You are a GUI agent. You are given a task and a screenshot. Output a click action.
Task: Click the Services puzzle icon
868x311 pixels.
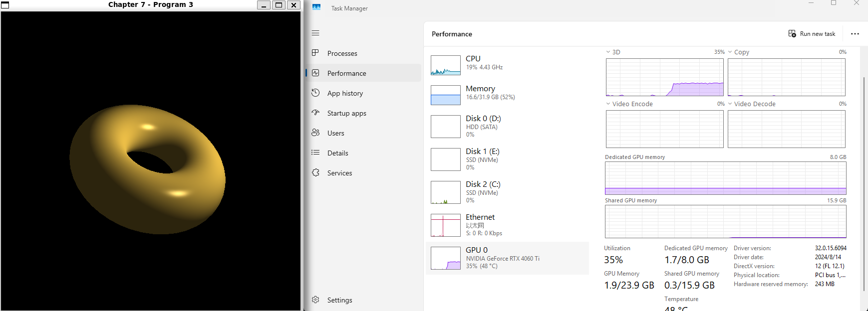click(315, 172)
